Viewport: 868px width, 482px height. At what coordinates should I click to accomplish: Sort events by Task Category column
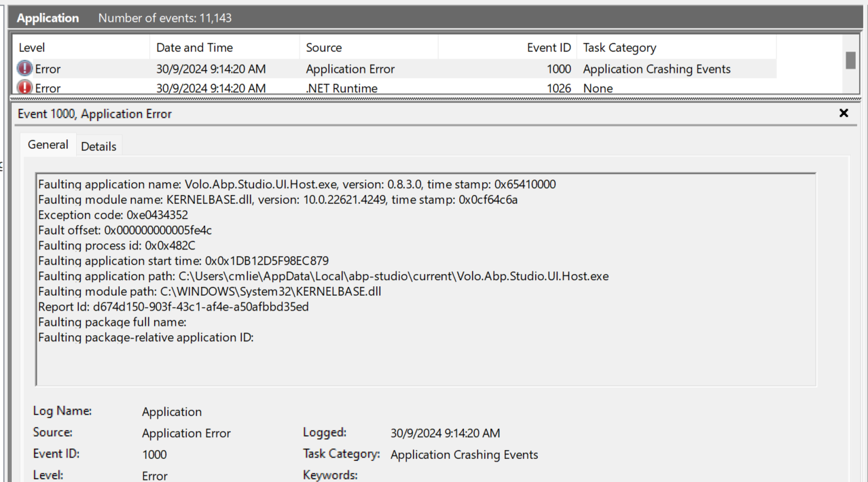click(x=676, y=48)
